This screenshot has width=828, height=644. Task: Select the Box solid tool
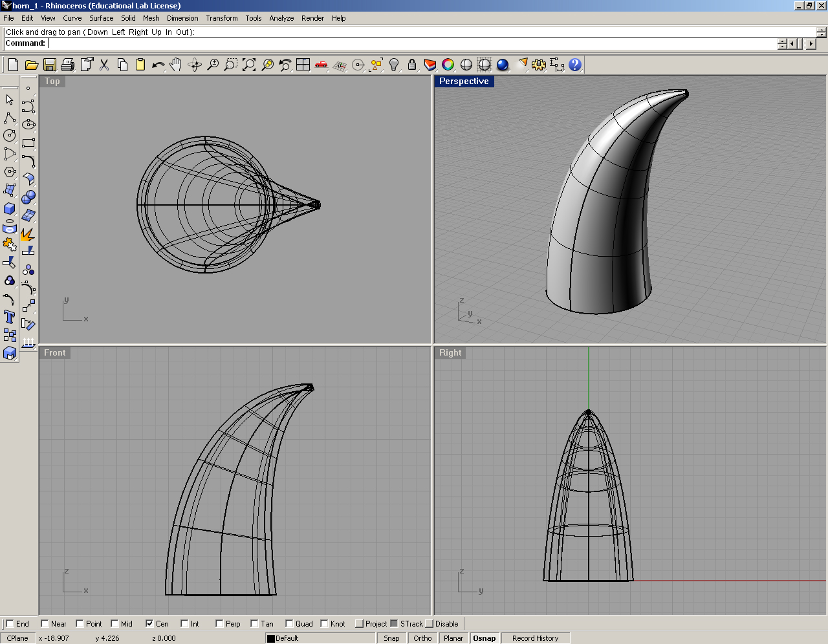click(x=10, y=208)
